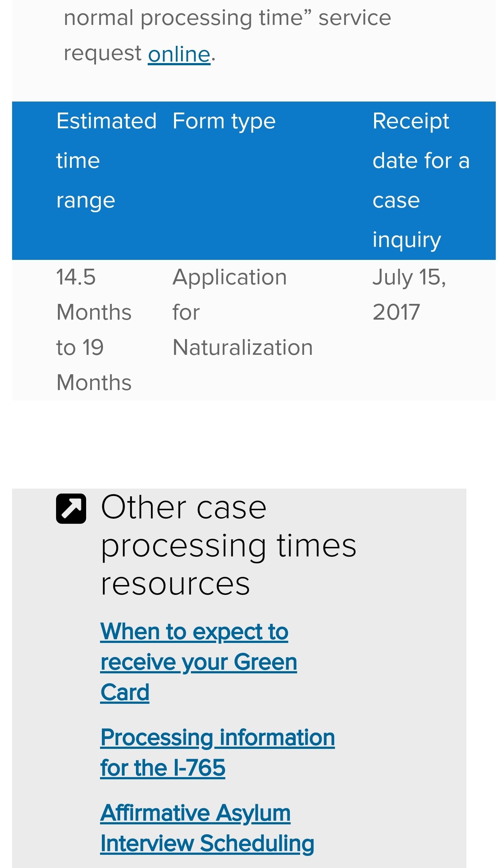The width and height of the screenshot is (502, 868).
Task: Select the "Application for Naturalization" cell
Action: click(243, 312)
